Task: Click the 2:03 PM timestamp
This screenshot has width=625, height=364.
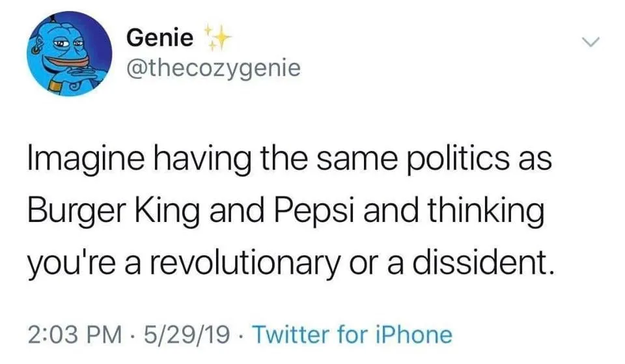Action: click(77, 335)
